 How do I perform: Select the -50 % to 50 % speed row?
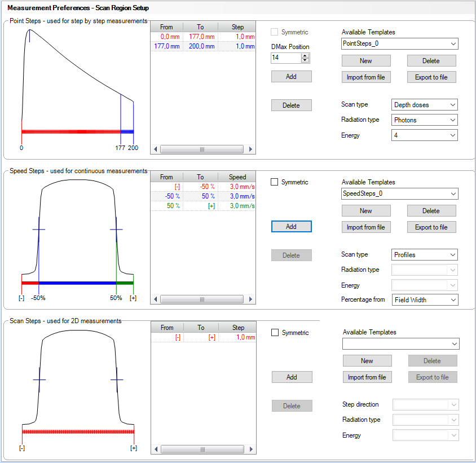(x=202, y=196)
